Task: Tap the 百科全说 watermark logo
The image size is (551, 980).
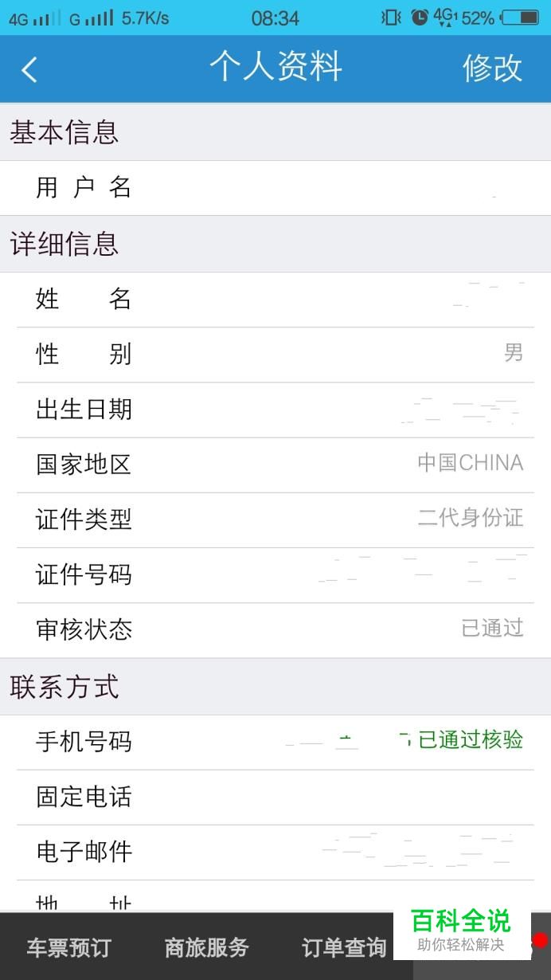Action: pyautogui.click(x=462, y=931)
